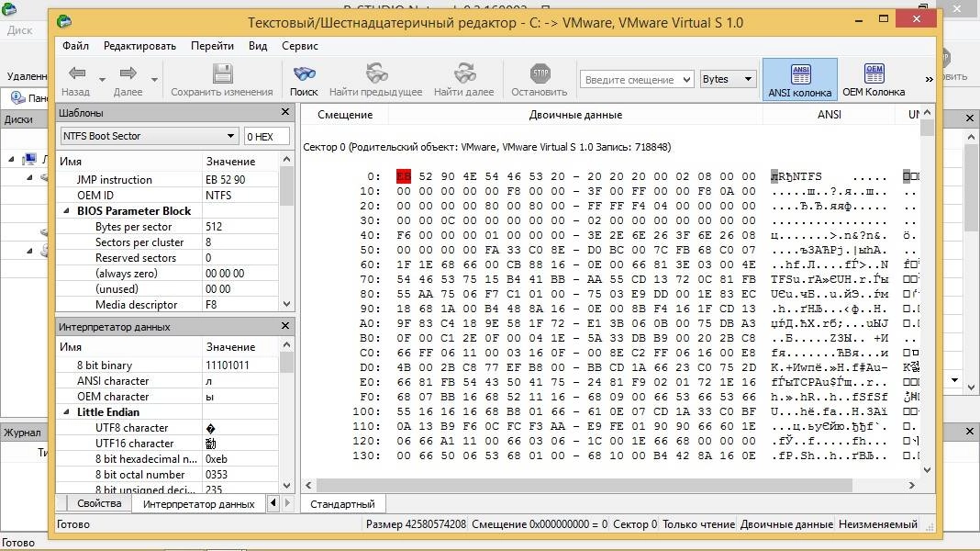
Task: Select the 8 bit binary row
Action: pyautogui.click(x=168, y=365)
